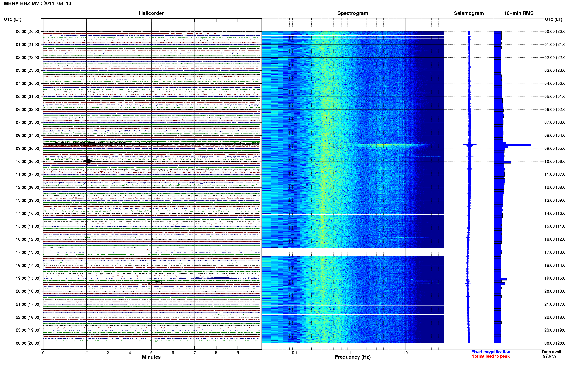Screen dimensions: 588x368
Task: Click the '08:00 (04:00)' left axis label
Action: coord(28,135)
